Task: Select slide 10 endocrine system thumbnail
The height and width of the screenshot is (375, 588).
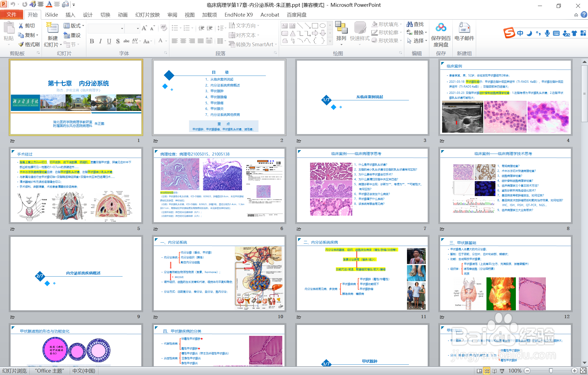Action: pos(219,273)
